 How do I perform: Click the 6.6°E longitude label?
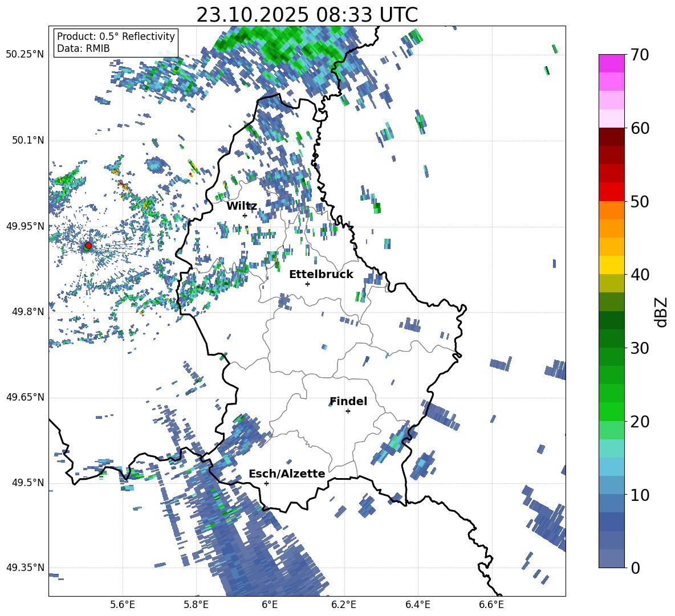[x=491, y=605]
